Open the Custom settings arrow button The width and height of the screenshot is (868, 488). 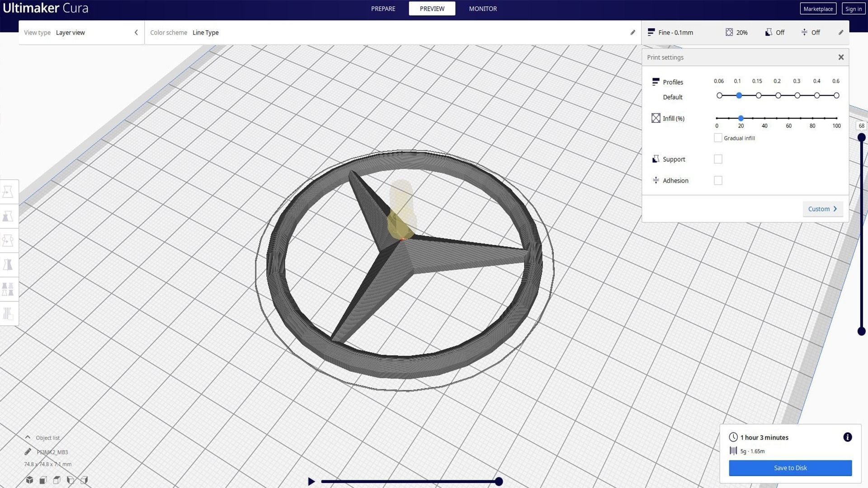[x=823, y=209]
